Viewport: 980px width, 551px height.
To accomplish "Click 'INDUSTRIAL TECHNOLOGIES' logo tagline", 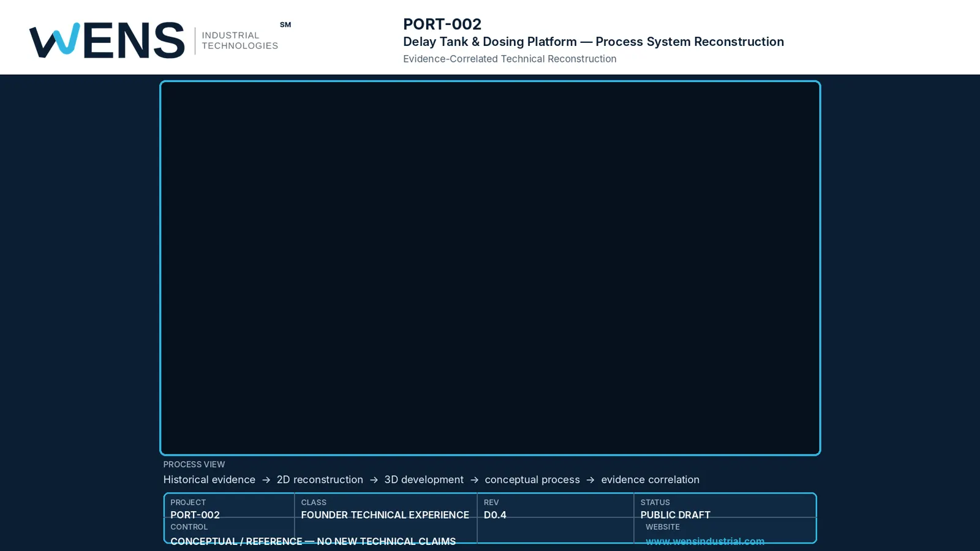I will [x=239, y=40].
